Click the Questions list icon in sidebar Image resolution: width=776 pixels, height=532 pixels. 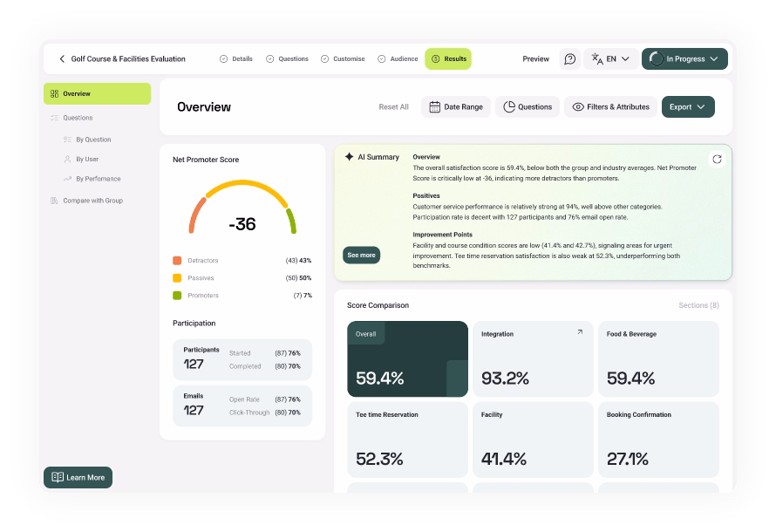click(54, 118)
